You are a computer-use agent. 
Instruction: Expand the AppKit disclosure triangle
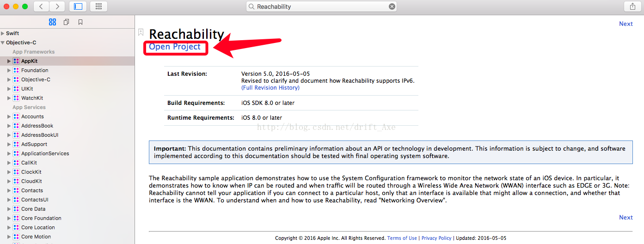click(9, 61)
